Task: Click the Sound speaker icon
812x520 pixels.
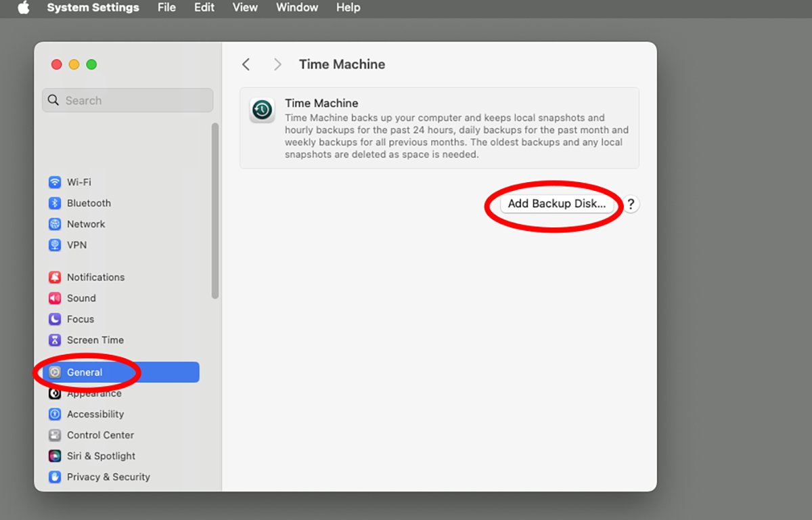Action: (x=55, y=298)
